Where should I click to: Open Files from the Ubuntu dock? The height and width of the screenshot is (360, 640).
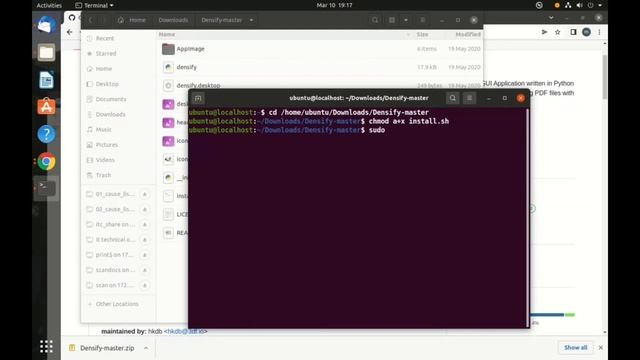(x=46, y=52)
